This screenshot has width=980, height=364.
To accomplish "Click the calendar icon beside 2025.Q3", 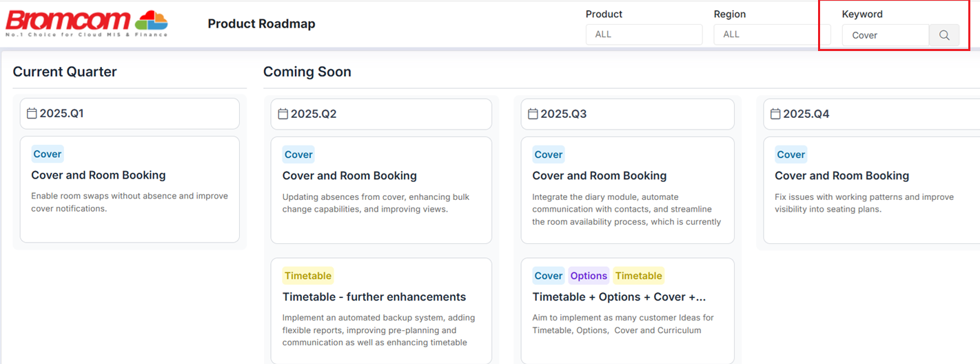I will coord(533,114).
